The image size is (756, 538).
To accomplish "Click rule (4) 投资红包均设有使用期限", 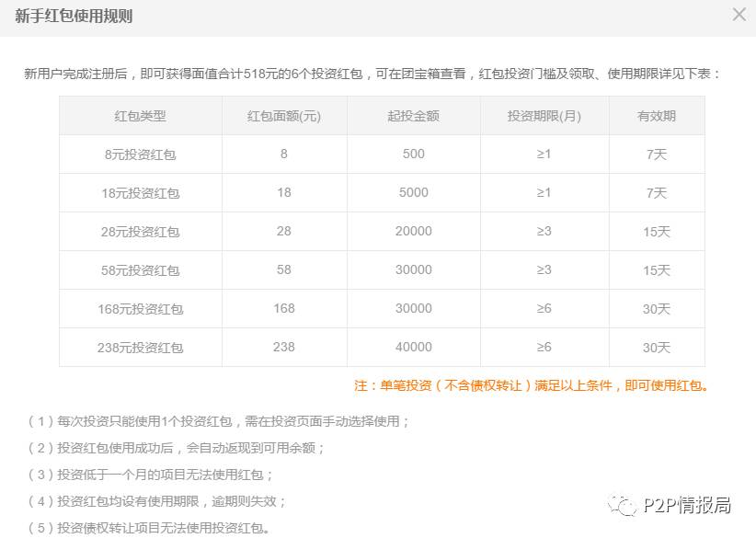I will [x=156, y=501].
